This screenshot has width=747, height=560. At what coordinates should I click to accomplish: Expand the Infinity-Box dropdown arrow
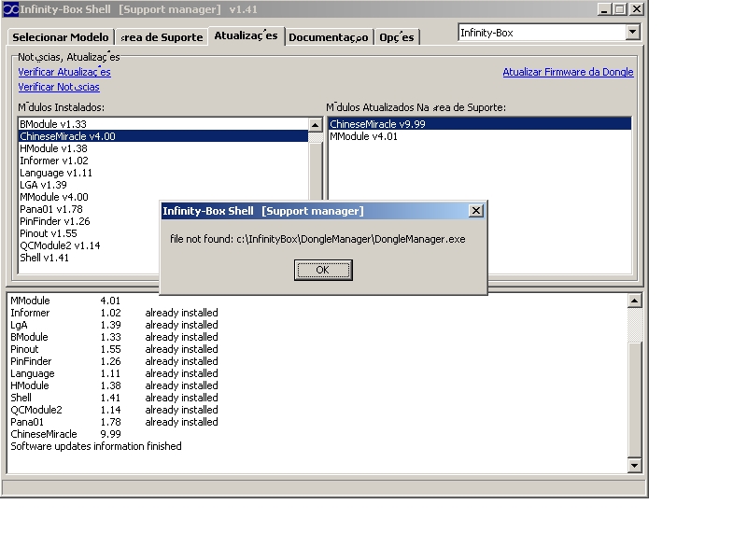[x=632, y=33]
